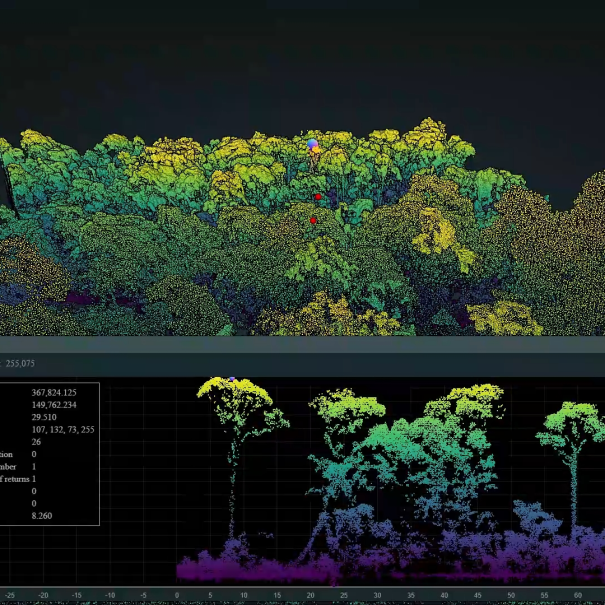Select the lower red measurement point marker
605x605 pixels.
[x=313, y=220]
